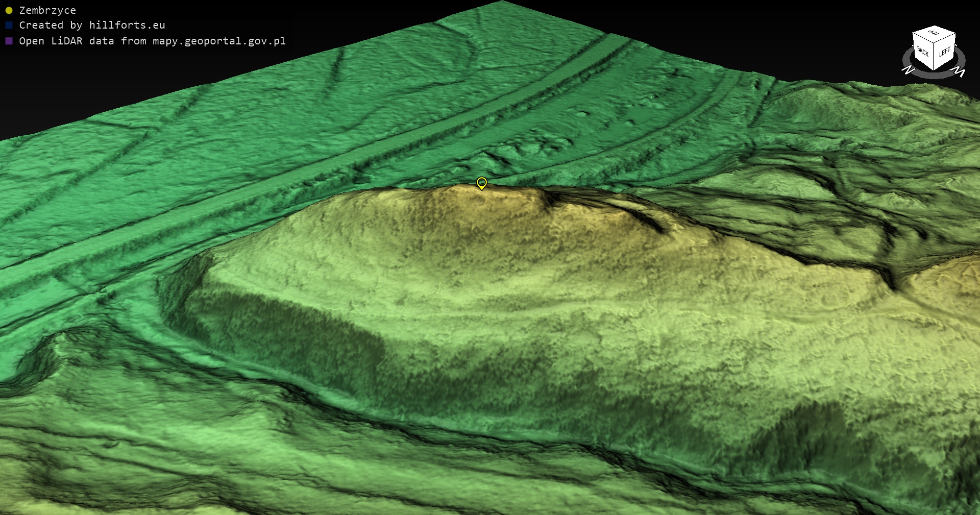Click the small mound at far left edge

(41, 357)
